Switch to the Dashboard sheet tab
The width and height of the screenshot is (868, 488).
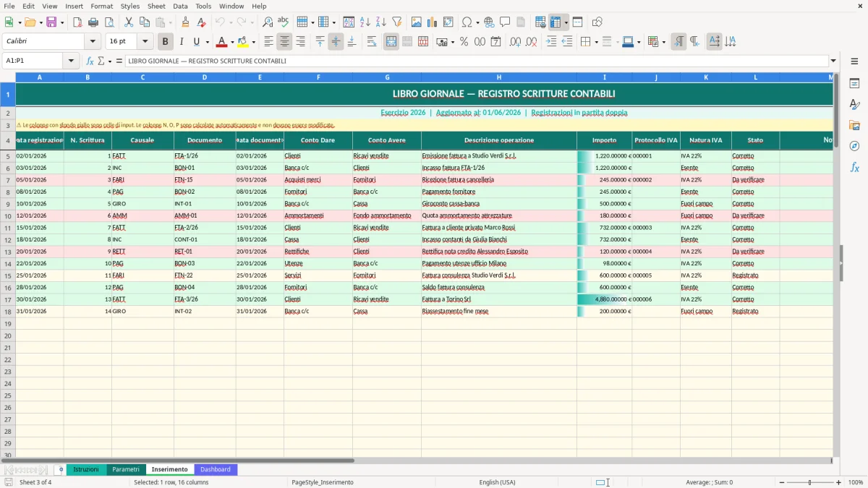216,469
